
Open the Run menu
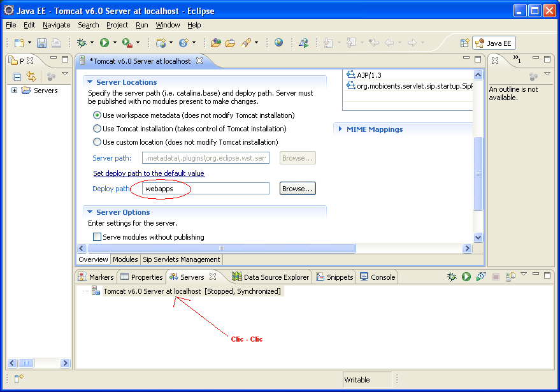[x=140, y=25]
